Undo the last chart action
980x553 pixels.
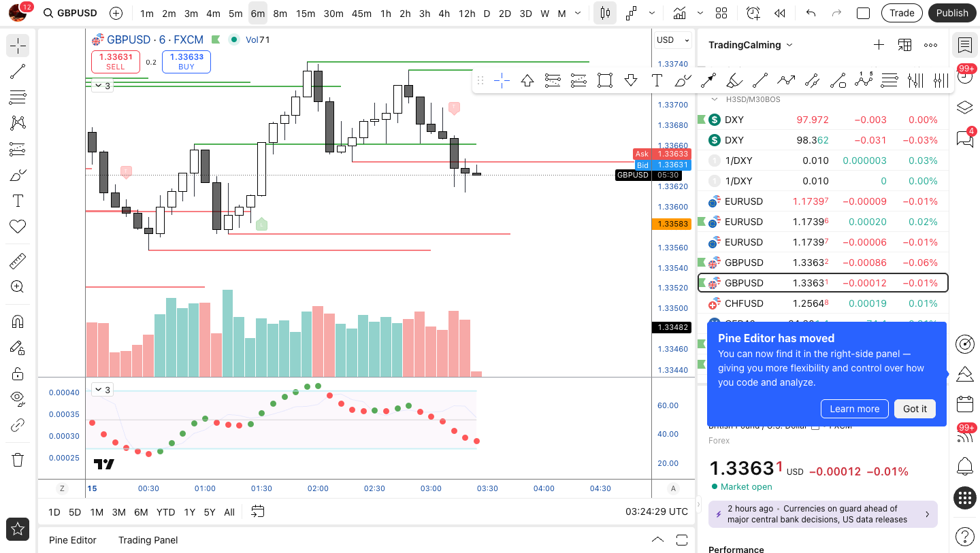pyautogui.click(x=811, y=13)
